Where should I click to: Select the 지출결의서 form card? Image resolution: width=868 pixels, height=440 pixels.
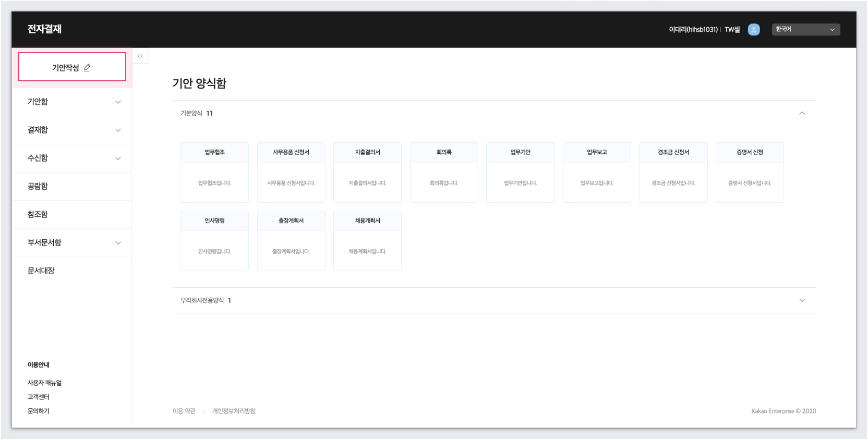pos(368,172)
